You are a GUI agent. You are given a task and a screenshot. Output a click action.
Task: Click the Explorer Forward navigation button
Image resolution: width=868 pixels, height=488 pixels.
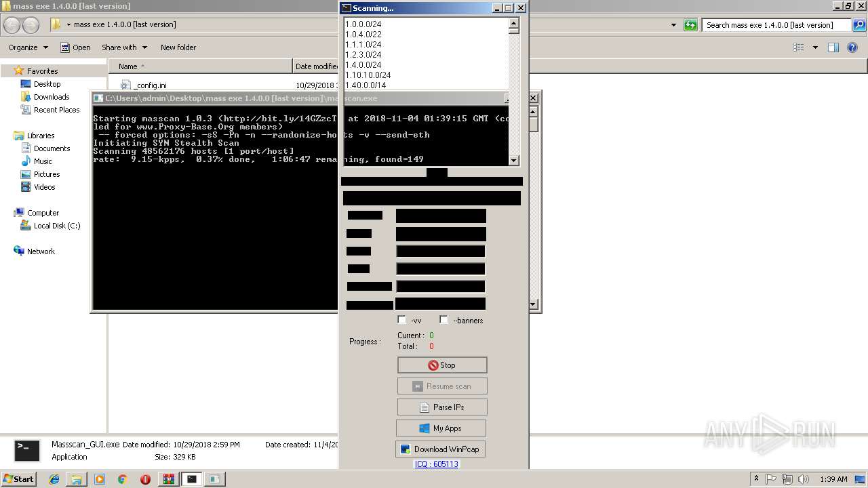(31, 25)
